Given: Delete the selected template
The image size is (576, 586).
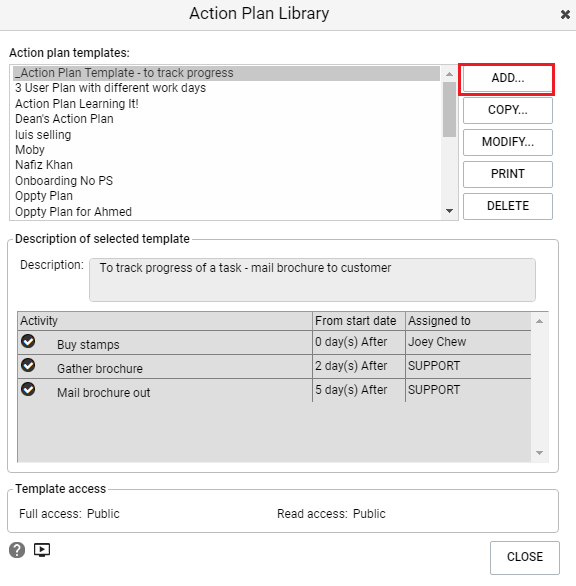Looking at the screenshot, I should point(508,206).
